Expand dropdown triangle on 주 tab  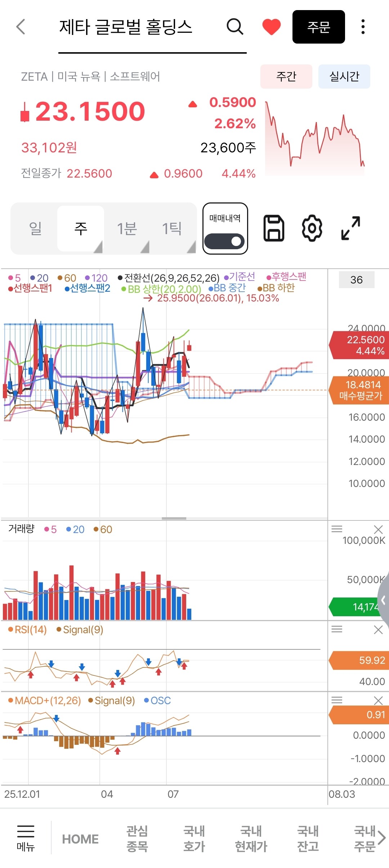pyautogui.click(x=98, y=247)
